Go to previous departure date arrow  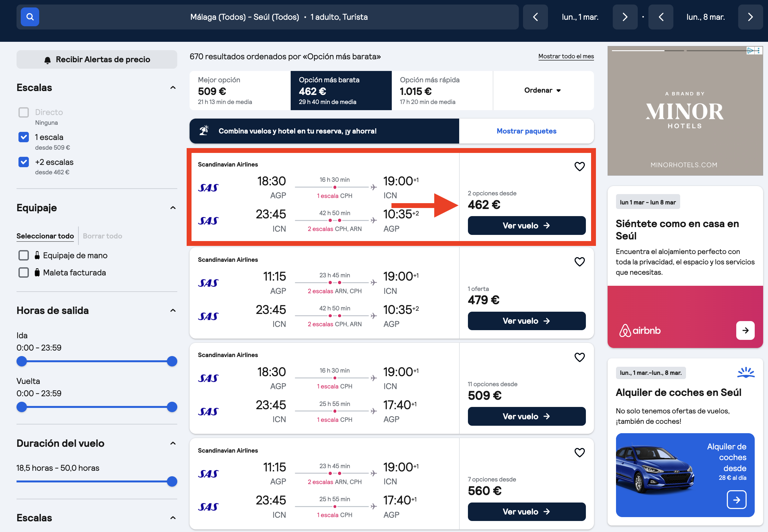pos(535,17)
